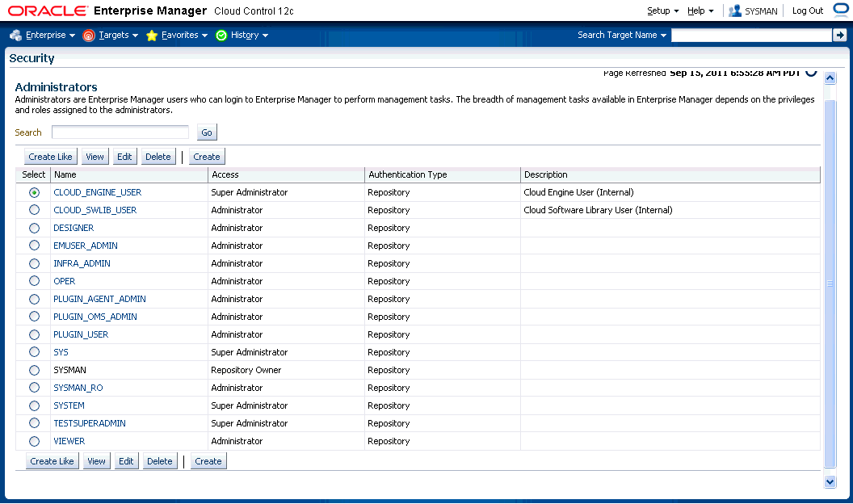This screenshot has width=853, height=504.
Task: Click the scrollbar down arrow
Action: coord(830,481)
